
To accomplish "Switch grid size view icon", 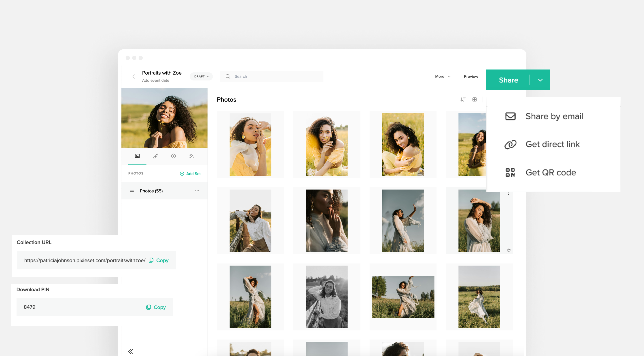I will pyautogui.click(x=474, y=100).
